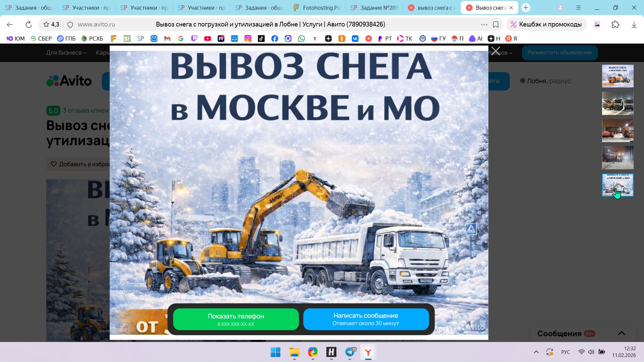
Task: Open Instagram bookmark icon
Action: [248, 39]
